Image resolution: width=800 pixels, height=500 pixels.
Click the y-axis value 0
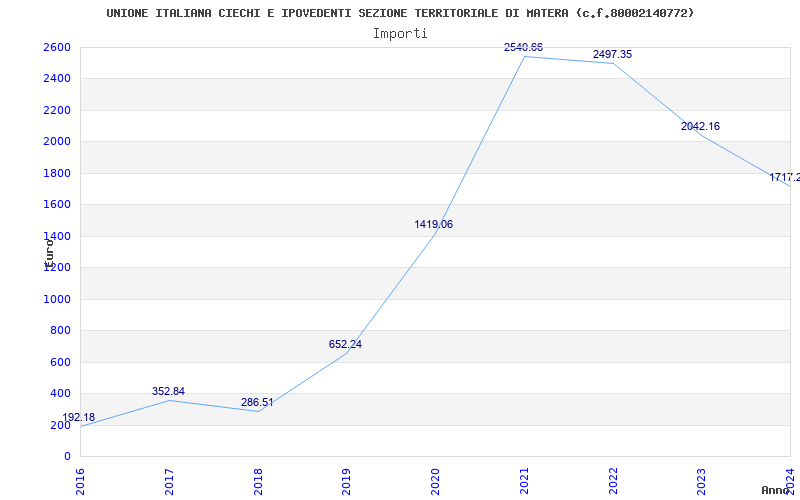[x=67, y=457]
